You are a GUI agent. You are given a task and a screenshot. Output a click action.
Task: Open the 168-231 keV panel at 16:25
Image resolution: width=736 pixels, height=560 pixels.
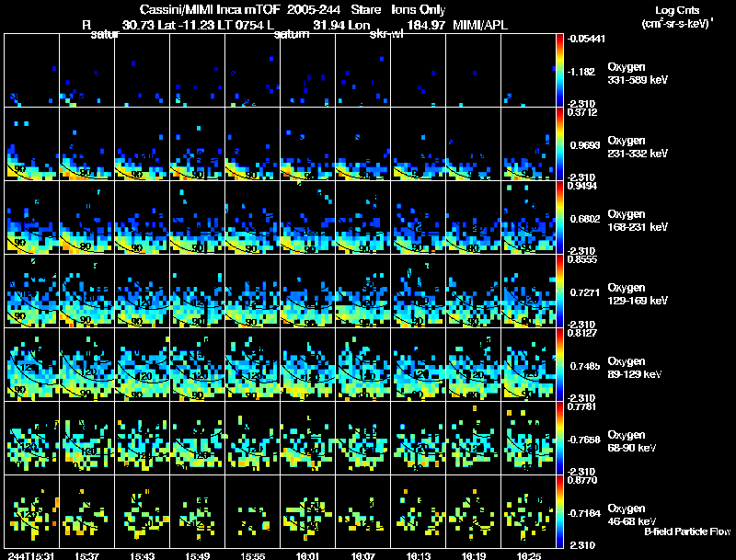pyautogui.click(x=528, y=217)
